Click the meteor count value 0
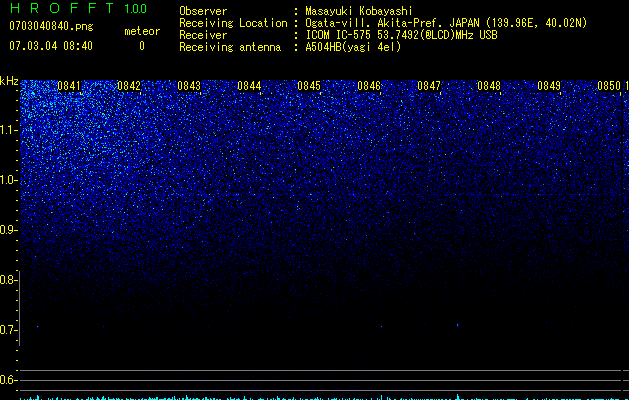Viewport: 629px width, 400px height. pyautogui.click(x=142, y=46)
